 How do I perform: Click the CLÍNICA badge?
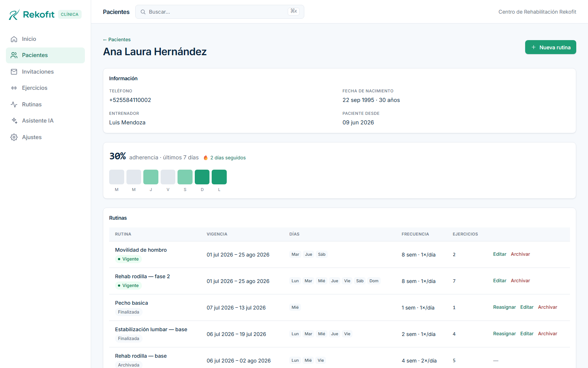(x=70, y=14)
